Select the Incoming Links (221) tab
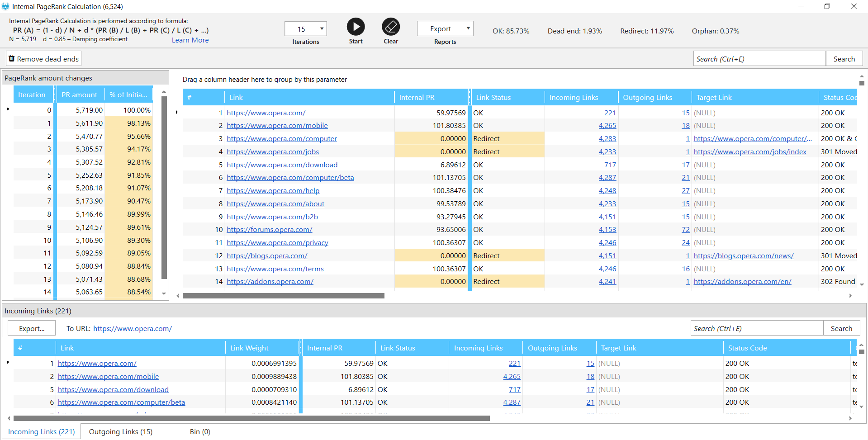This screenshot has height=440, width=868. pos(42,431)
